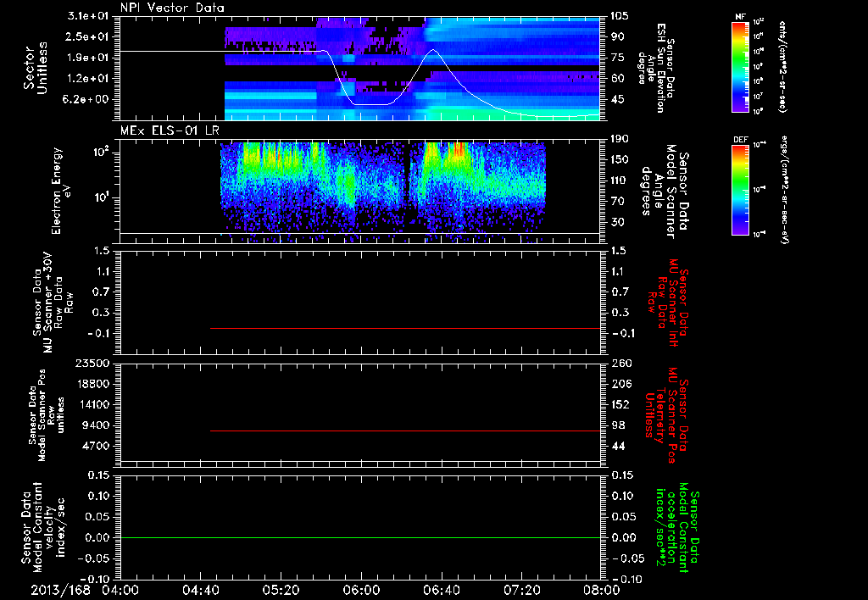Click the green line in velocity panel
The width and height of the screenshot is (868, 600).
(x=359, y=537)
